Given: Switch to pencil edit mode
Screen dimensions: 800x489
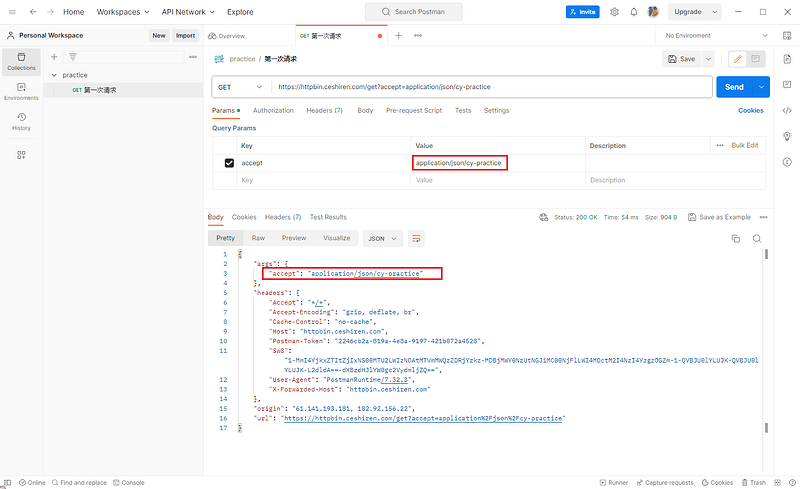Looking at the screenshot, I should [x=738, y=59].
